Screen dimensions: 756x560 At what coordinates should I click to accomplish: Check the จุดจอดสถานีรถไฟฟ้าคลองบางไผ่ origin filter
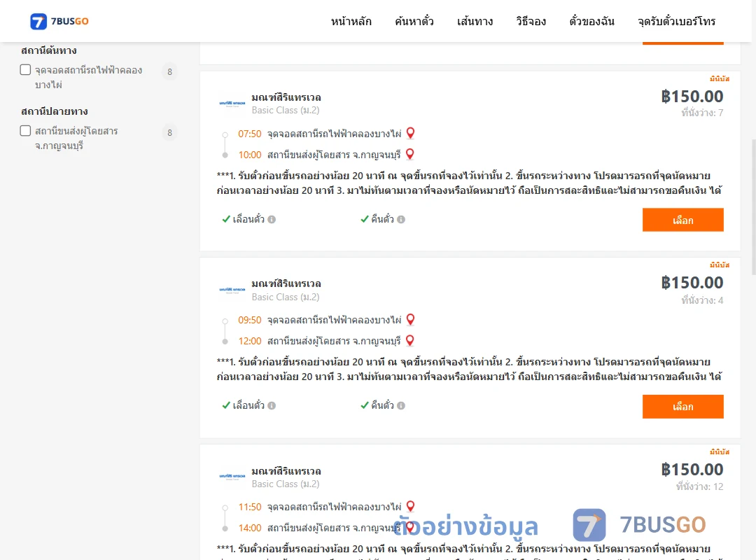point(26,70)
